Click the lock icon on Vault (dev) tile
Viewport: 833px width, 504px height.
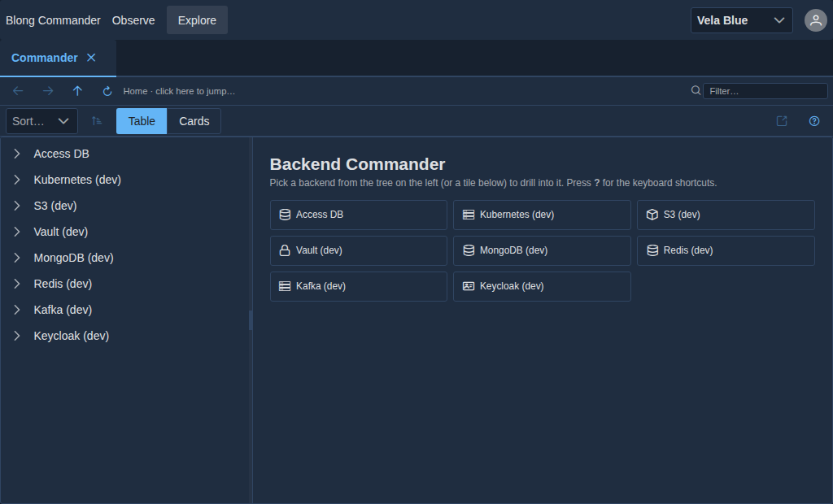[x=285, y=250]
